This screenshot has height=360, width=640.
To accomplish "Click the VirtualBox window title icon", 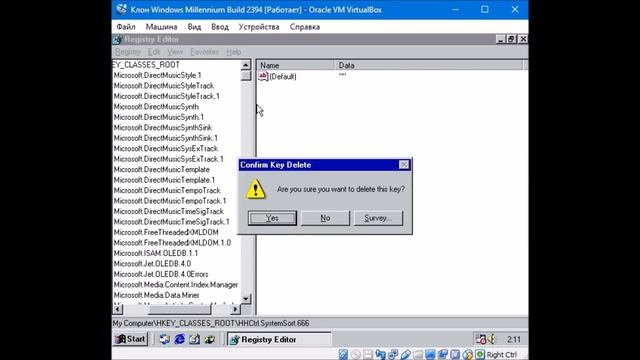I will (121, 9).
